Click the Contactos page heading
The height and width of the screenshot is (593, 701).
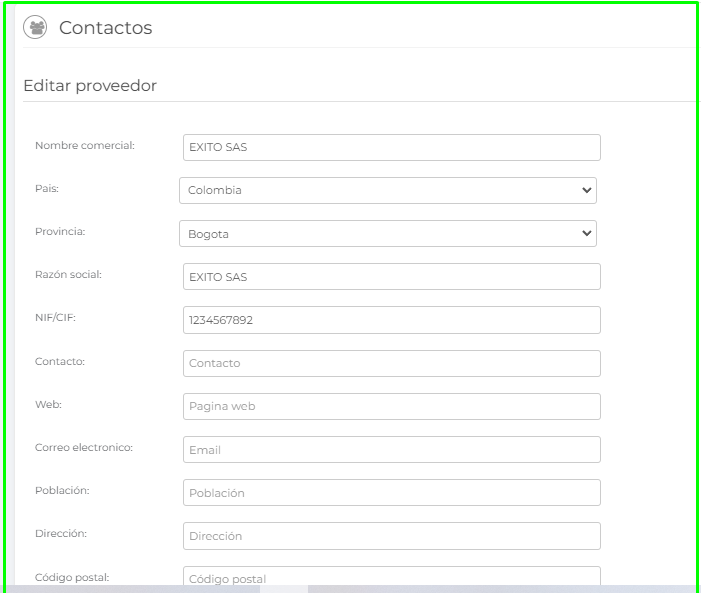coord(105,28)
